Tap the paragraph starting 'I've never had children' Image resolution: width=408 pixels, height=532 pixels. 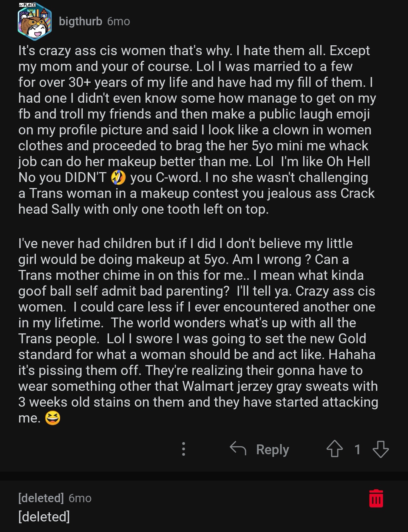point(198,331)
